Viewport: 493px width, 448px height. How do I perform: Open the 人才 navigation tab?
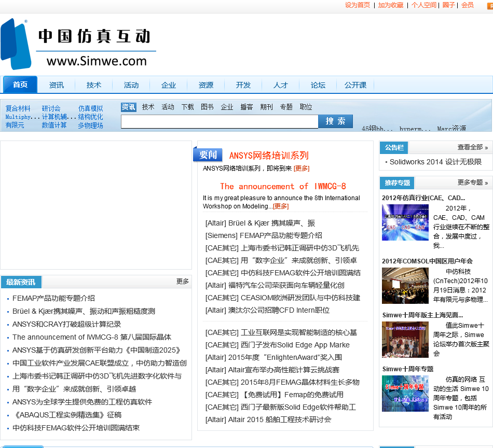pos(281,85)
